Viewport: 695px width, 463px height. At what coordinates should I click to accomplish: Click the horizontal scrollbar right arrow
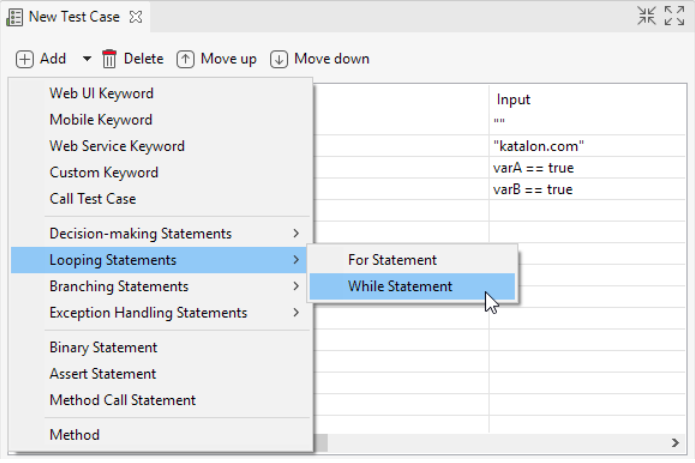[x=676, y=442]
